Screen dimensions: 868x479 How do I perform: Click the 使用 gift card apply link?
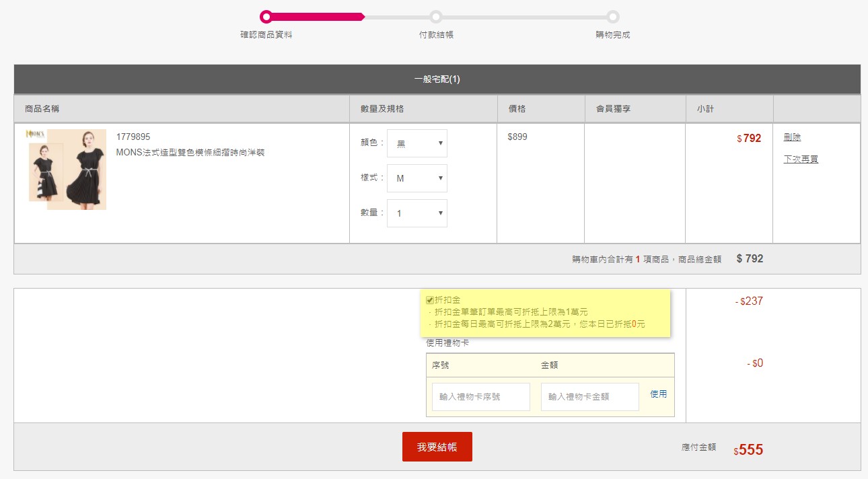659,394
